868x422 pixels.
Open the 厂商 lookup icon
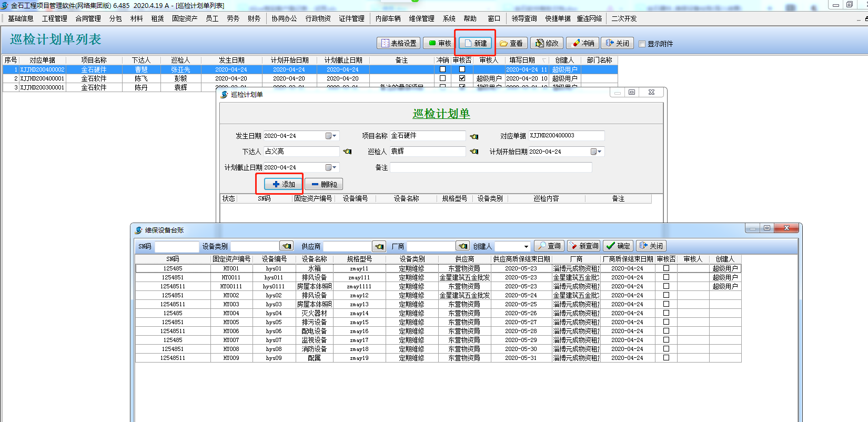pyautogui.click(x=462, y=246)
